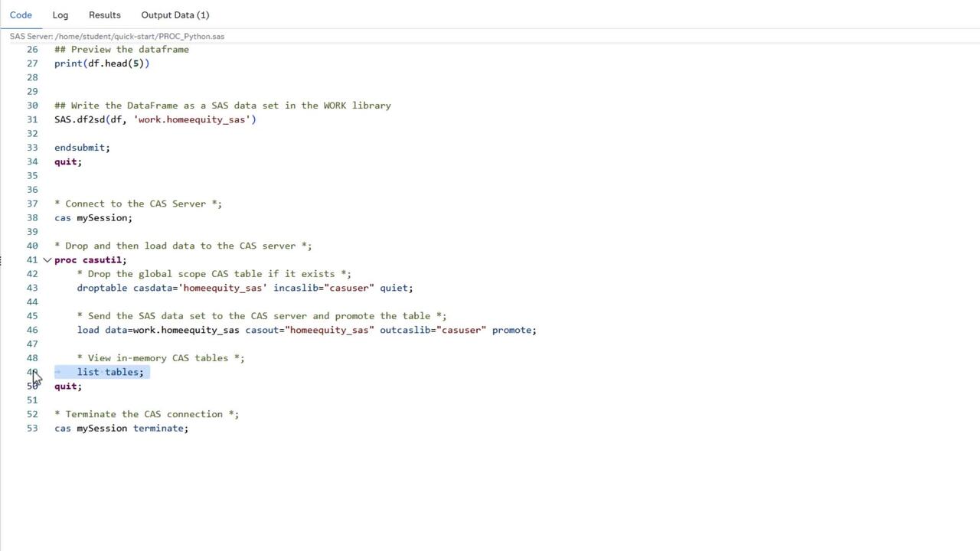View the Output Data (1) tab
The width and height of the screenshot is (980, 551).
(175, 15)
